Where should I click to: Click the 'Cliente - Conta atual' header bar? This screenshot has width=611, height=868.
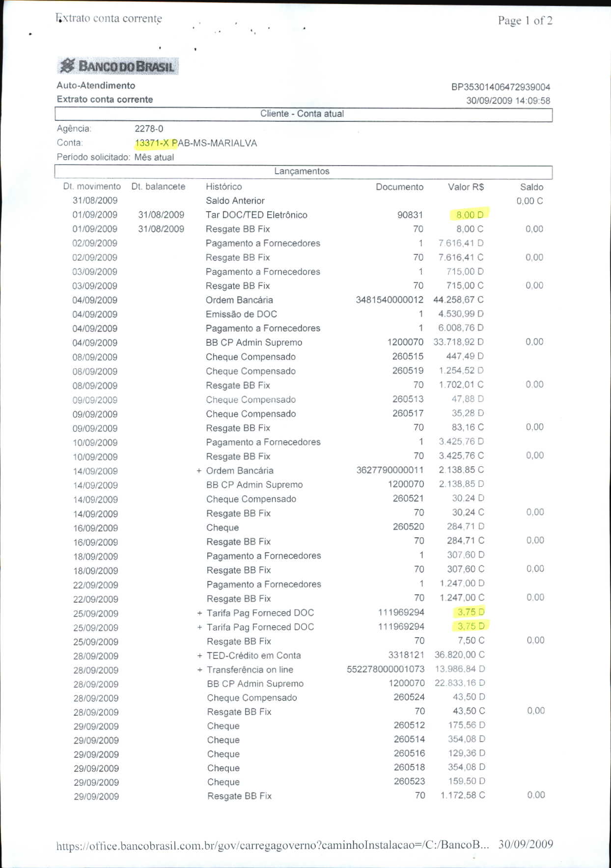click(304, 114)
